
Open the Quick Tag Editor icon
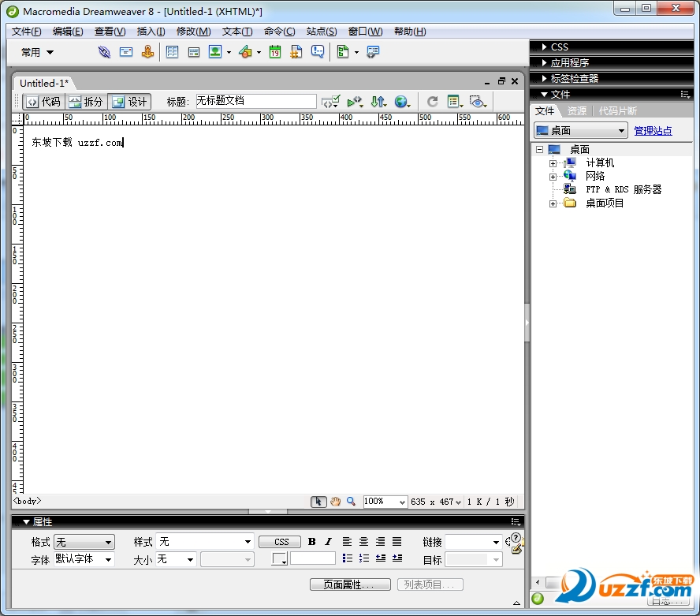pyautogui.click(x=517, y=549)
